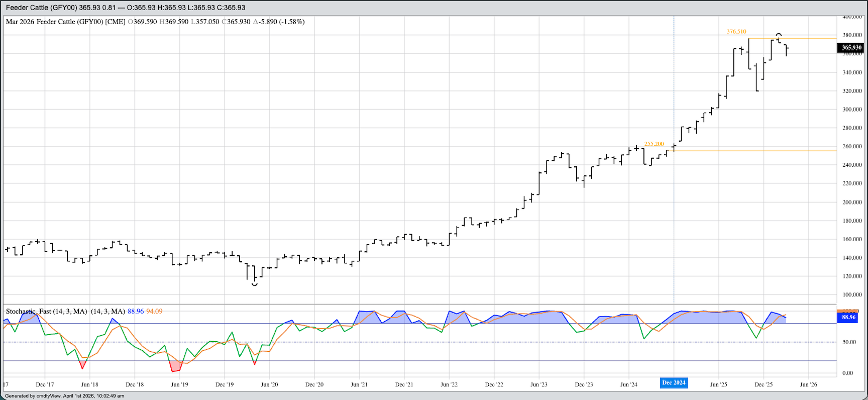This screenshot has height=400, width=868.
Task: Click the arc marker above the chart high
Action: pos(779,35)
